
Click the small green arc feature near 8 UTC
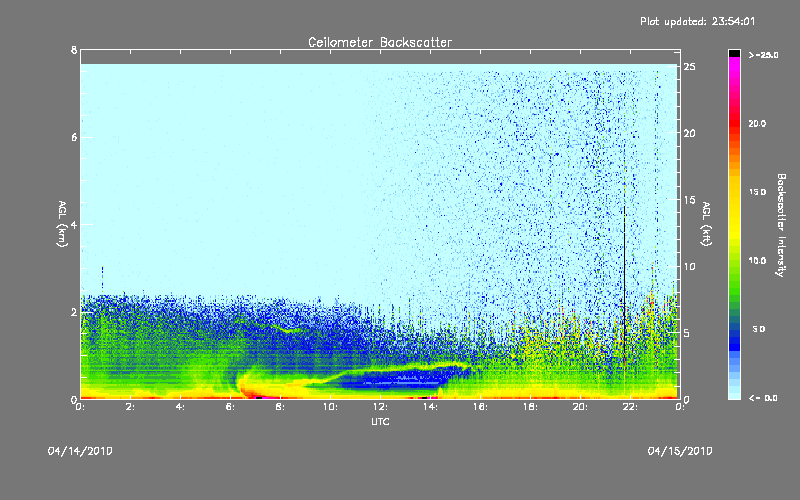(x=287, y=329)
